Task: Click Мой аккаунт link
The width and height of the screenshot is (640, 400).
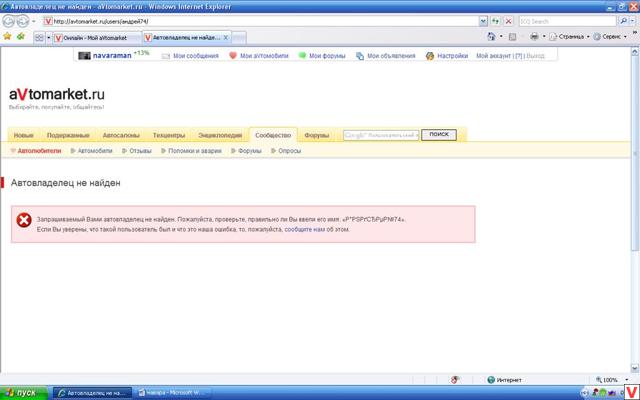Action: (x=493, y=56)
